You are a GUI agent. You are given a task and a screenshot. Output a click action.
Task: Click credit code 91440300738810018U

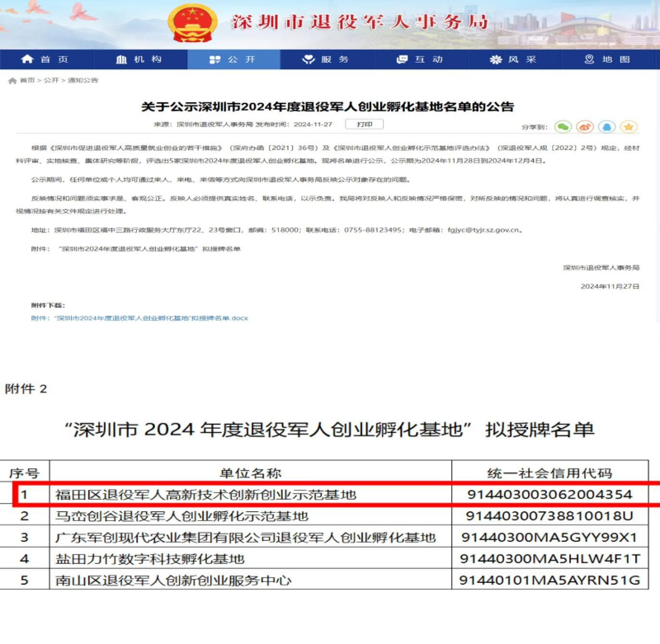(x=549, y=516)
